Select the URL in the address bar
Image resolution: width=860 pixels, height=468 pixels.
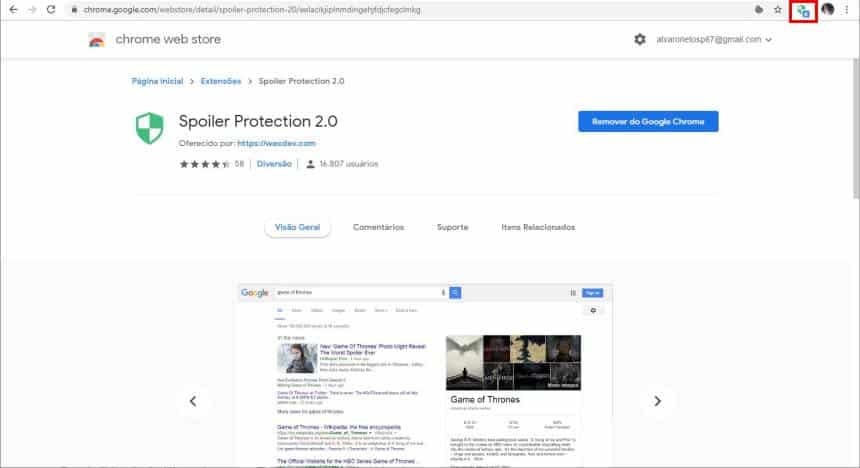(252, 10)
